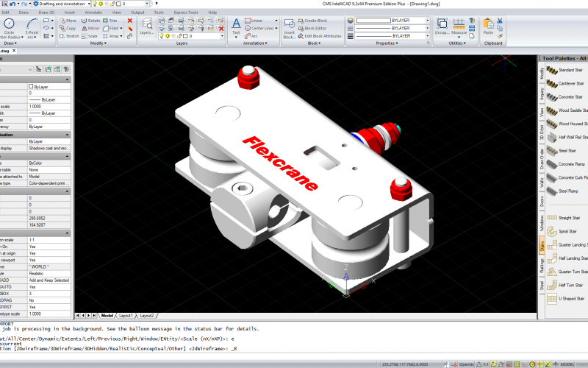Click the Undo arrow in quick access

click(12, 4)
